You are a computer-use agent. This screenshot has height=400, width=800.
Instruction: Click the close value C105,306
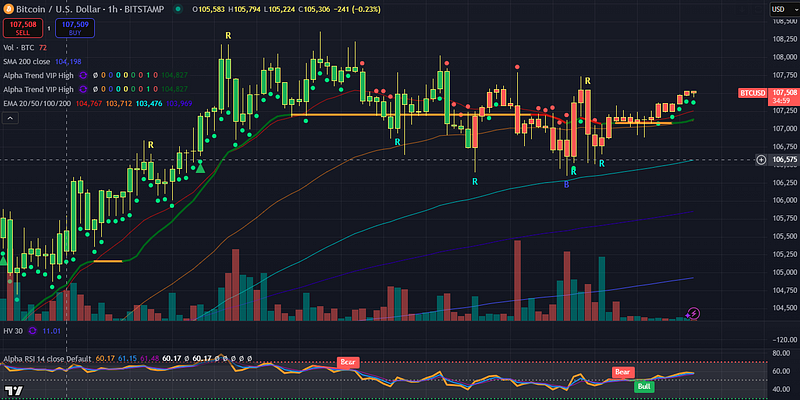(x=314, y=9)
